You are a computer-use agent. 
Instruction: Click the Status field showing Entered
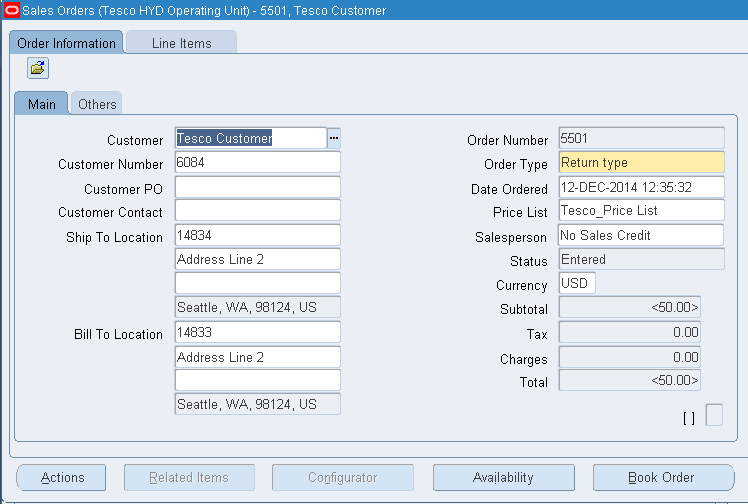pos(642,259)
